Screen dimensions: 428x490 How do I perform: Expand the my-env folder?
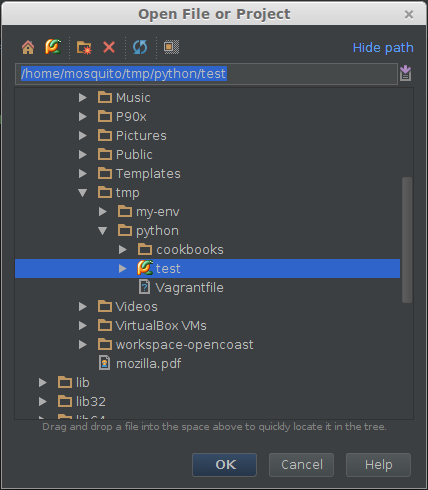point(103,212)
